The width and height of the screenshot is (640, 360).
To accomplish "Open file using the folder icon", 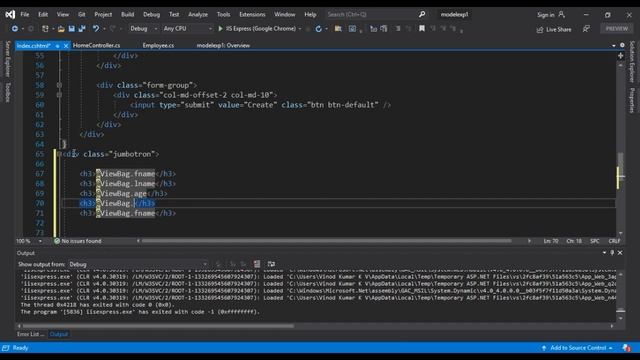I will tap(61, 29).
